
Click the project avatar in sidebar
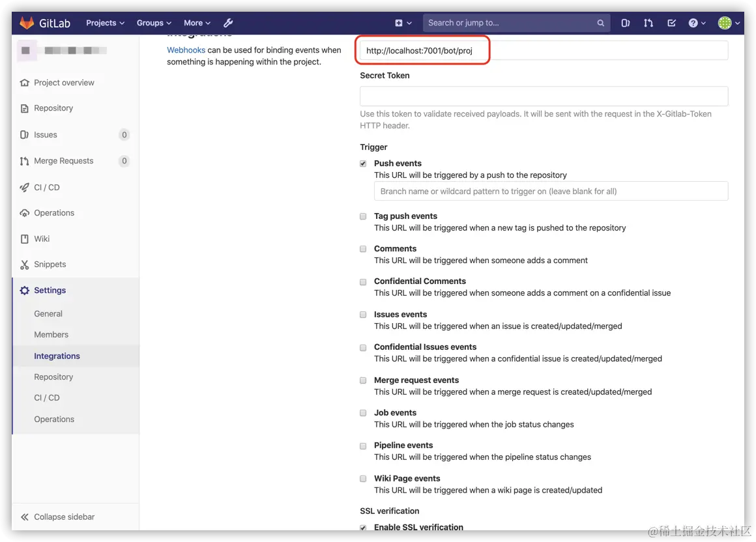tap(26, 50)
